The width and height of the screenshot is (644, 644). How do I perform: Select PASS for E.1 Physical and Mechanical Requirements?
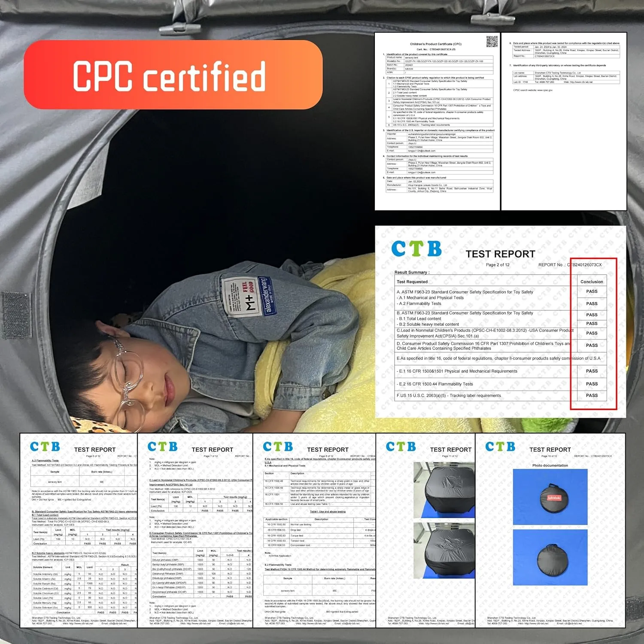point(592,371)
